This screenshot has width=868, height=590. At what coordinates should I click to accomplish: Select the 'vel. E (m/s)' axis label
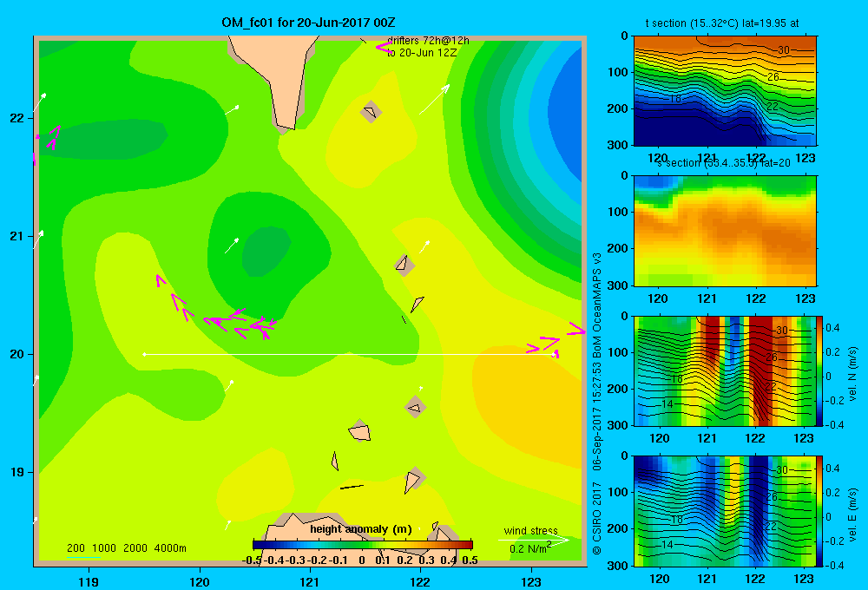point(852,515)
